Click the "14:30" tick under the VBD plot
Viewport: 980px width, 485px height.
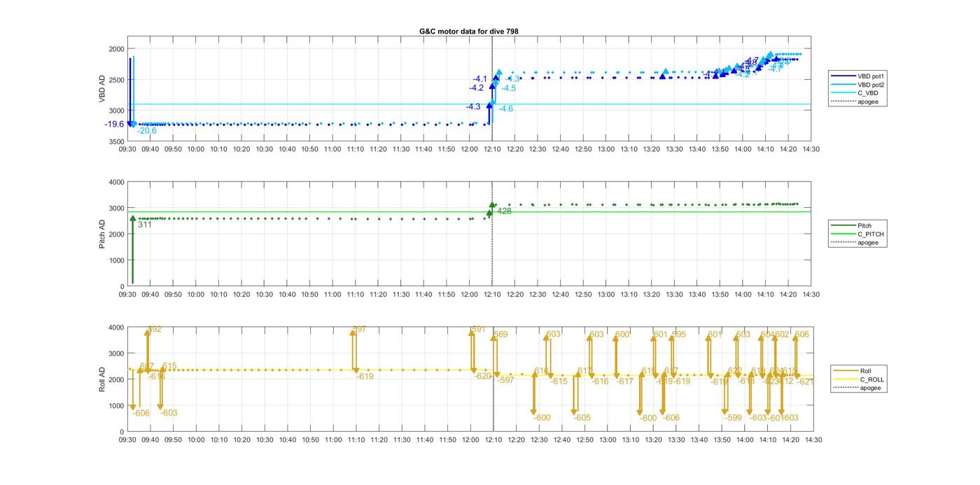pyautogui.click(x=811, y=149)
